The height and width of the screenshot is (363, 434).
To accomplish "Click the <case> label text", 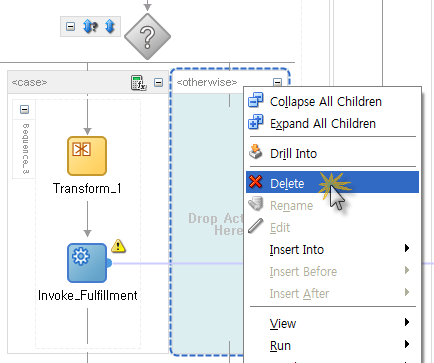I will point(29,82).
